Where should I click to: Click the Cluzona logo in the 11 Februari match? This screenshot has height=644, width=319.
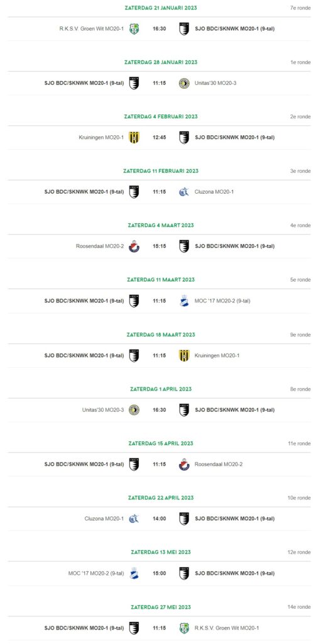(184, 192)
